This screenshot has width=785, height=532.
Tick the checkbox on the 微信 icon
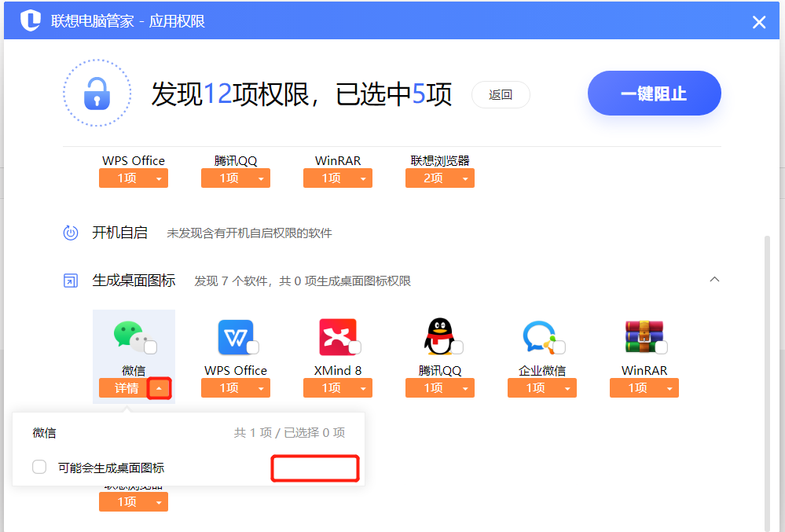pos(150,347)
